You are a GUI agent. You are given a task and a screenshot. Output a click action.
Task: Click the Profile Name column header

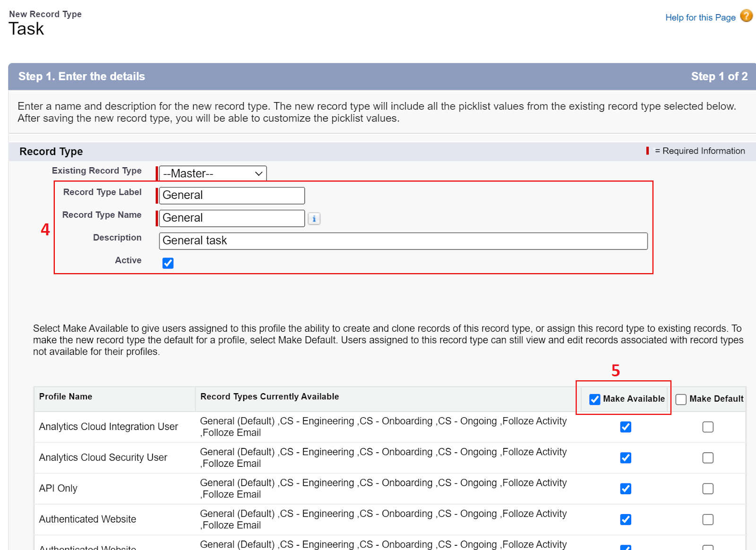[x=66, y=396]
